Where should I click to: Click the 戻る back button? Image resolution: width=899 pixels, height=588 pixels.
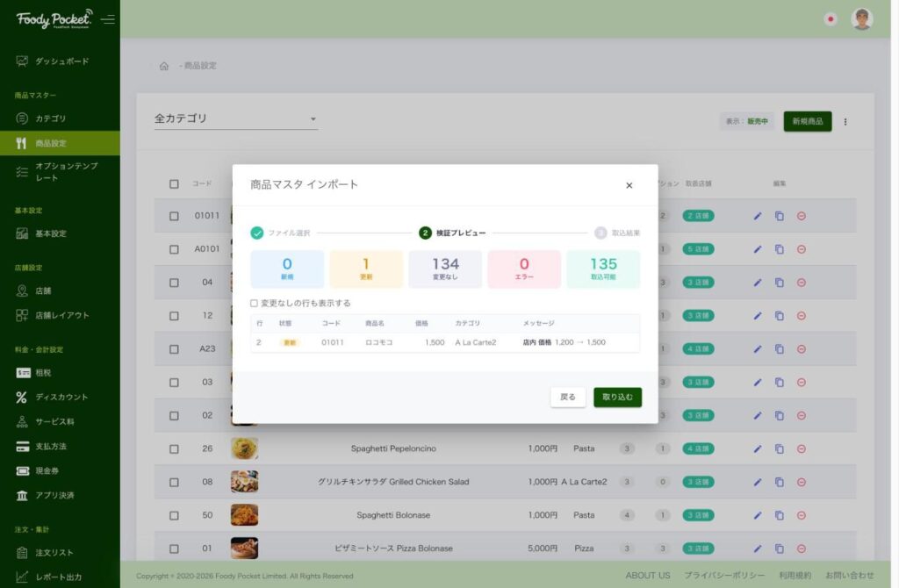point(568,398)
